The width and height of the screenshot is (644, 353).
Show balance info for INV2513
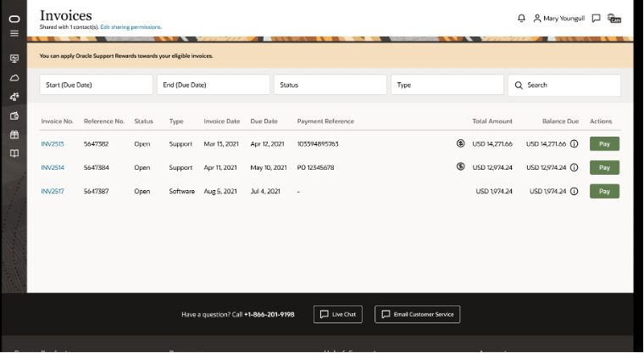tap(575, 144)
